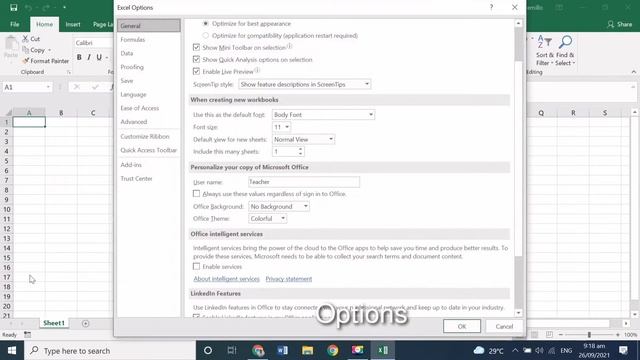Viewport: 640px width, 360px height.
Task: Click the Save icon in the quick access toolbar
Action: coord(13,7)
